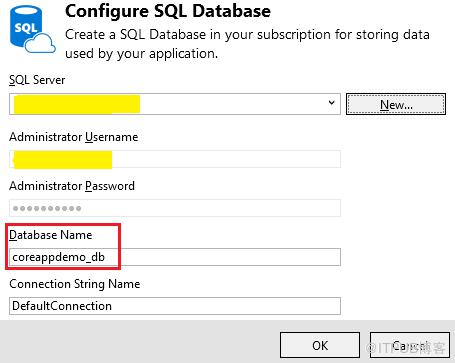The height and width of the screenshot is (363, 455).
Task: Click the "Administrator Username" label
Action: coord(74,137)
